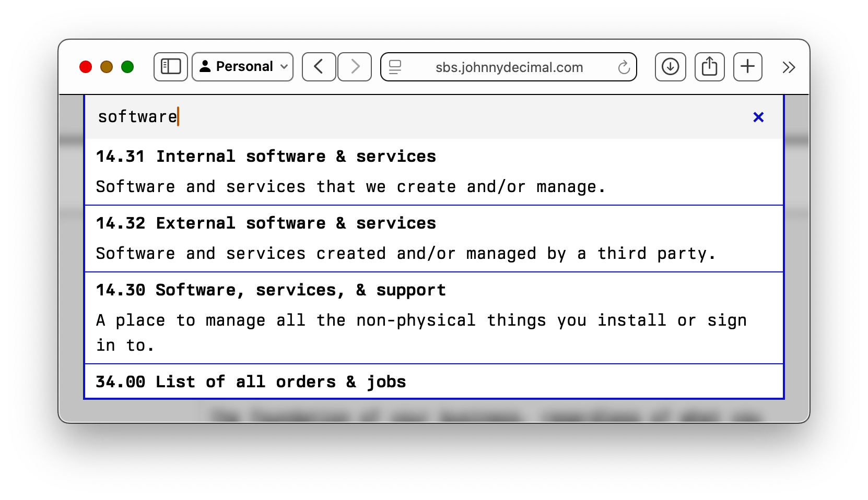Open result 14.31 Internal software & services
Screen dimensions: 868x500
(434, 172)
